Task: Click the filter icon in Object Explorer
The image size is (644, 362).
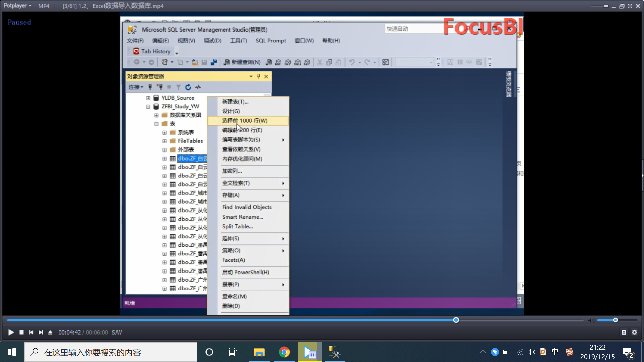Action: point(178,87)
